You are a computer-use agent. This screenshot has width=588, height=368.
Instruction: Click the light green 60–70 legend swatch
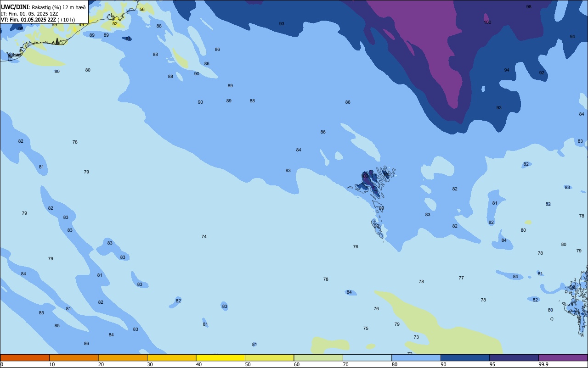[x=318, y=357]
